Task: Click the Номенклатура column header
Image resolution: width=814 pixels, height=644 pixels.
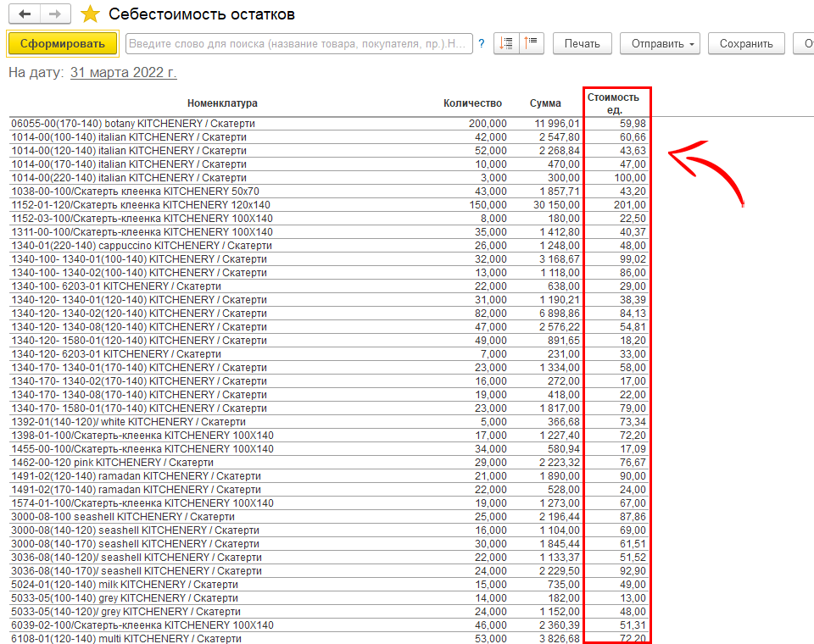Action: (222, 103)
